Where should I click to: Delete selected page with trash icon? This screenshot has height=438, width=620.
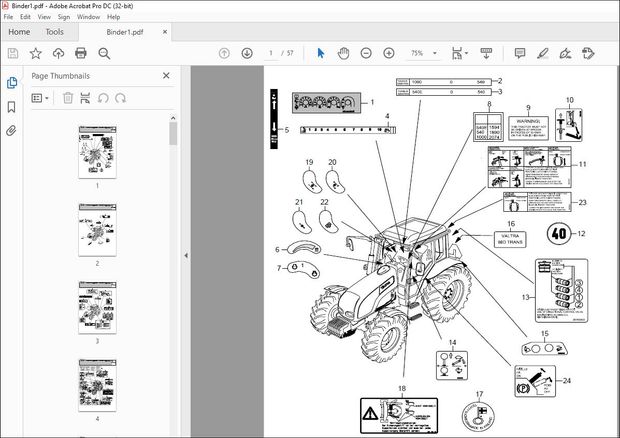coord(68,98)
